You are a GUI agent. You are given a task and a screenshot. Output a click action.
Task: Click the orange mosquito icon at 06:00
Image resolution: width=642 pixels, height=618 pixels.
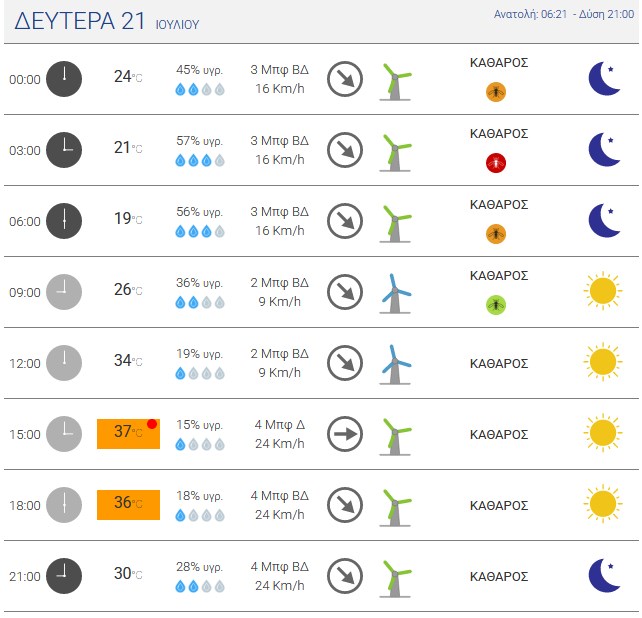point(496,234)
